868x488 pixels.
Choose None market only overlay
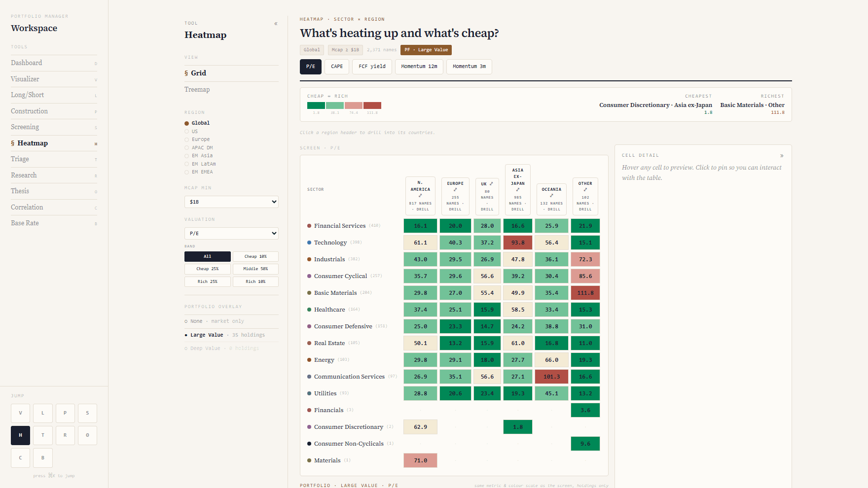click(x=231, y=321)
